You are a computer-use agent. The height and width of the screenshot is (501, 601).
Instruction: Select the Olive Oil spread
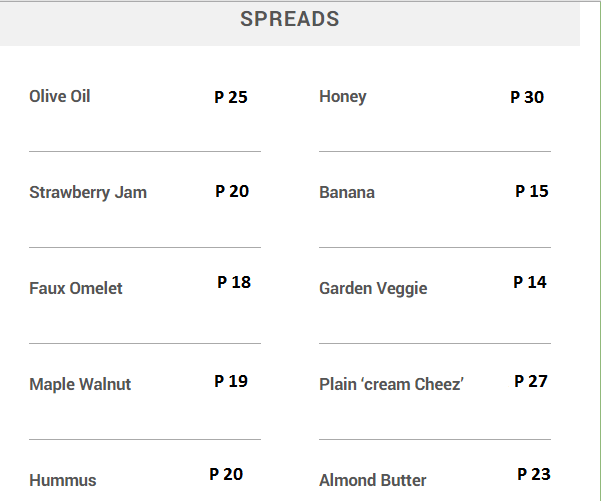(x=60, y=97)
